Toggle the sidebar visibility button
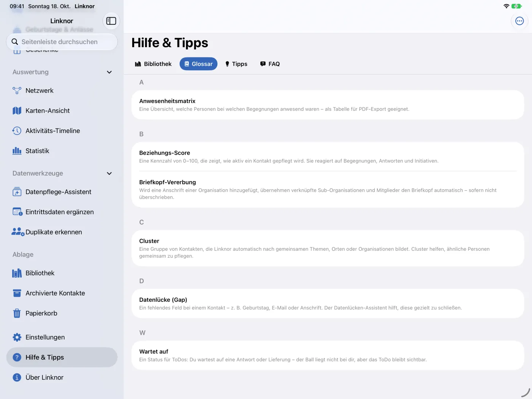532x399 pixels. (111, 21)
